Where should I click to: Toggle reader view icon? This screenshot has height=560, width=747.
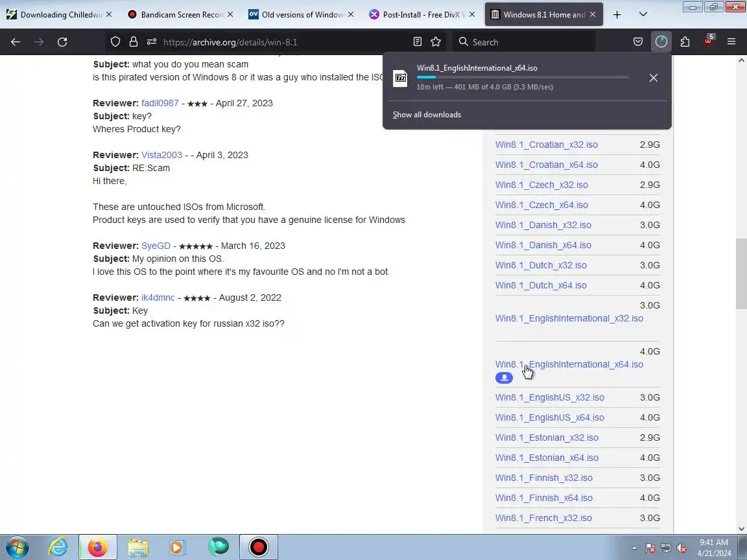418,42
